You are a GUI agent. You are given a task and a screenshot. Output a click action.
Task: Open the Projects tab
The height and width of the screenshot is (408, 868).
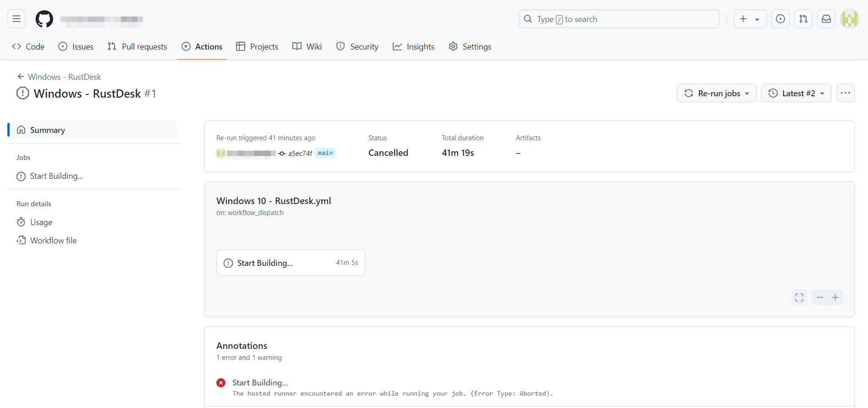point(257,46)
